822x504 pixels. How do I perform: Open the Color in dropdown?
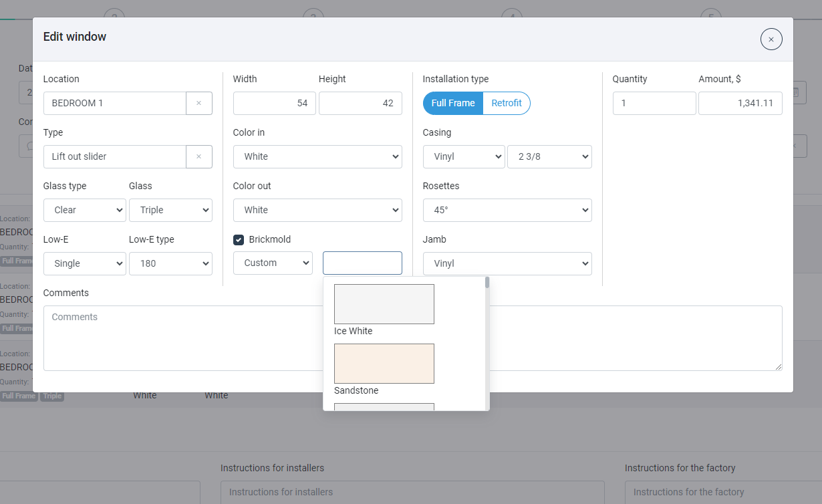tap(317, 156)
